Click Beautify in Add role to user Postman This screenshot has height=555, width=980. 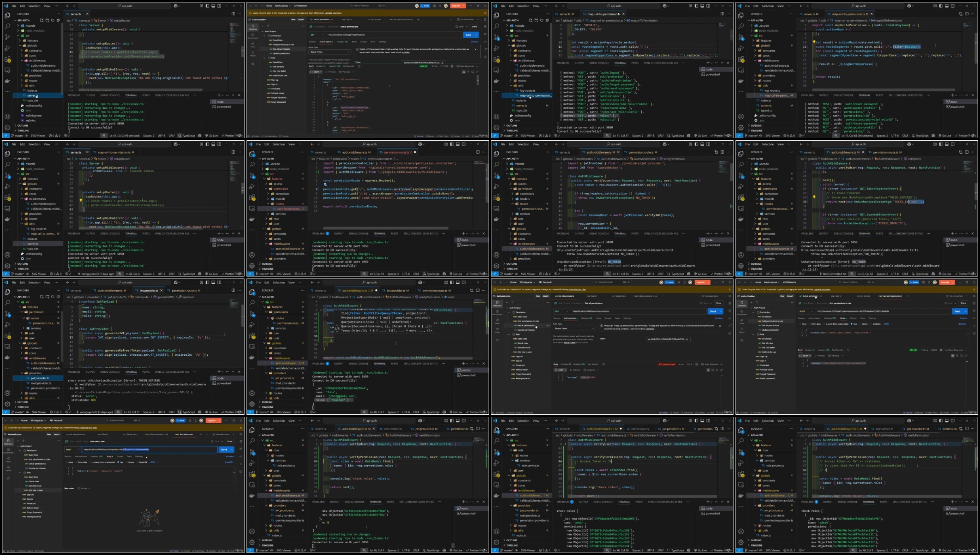point(229,462)
